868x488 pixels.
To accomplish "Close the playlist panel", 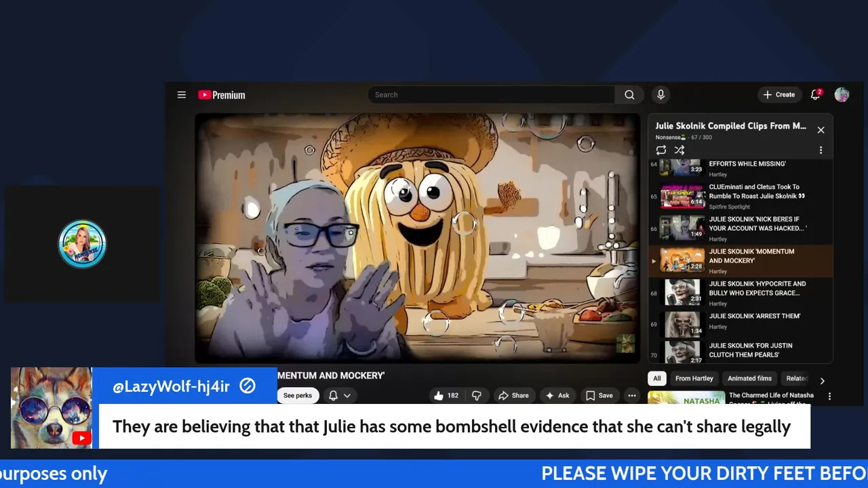I will [x=821, y=130].
